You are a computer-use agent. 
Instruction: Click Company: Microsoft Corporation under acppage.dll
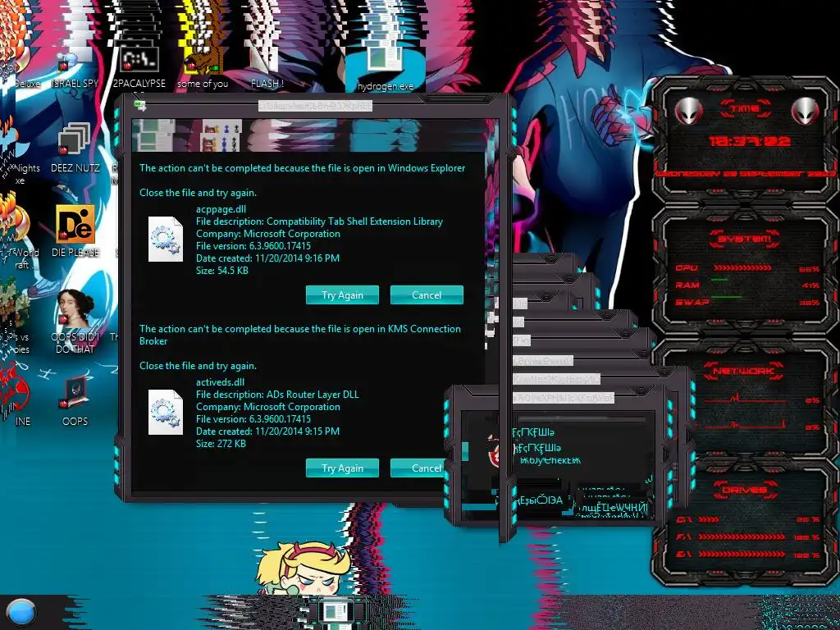tap(268, 234)
